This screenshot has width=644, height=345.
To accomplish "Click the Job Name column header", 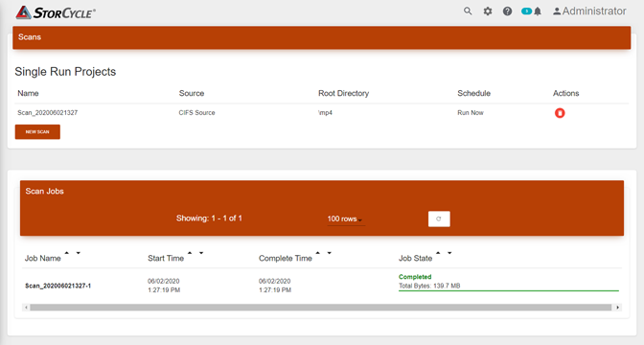I will tap(43, 259).
